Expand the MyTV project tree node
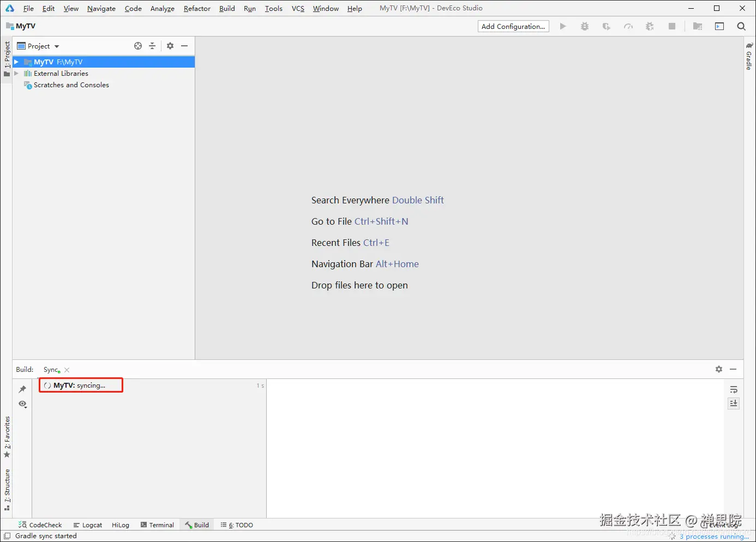This screenshot has height=542, width=756. [16, 62]
